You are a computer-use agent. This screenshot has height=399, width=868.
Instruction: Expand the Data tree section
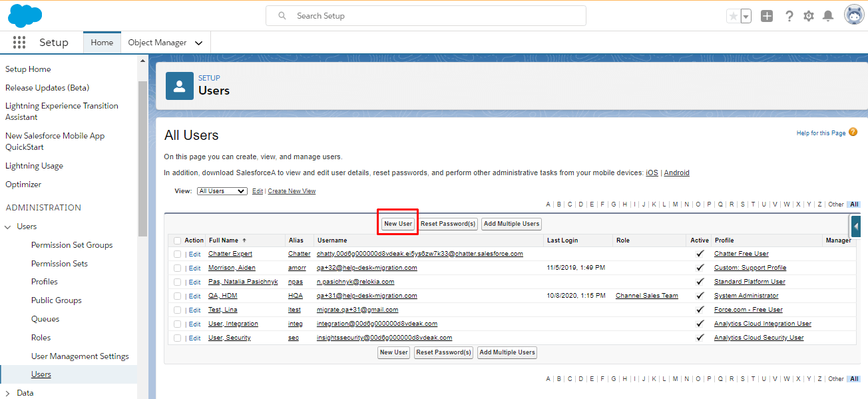pyautogui.click(x=8, y=393)
